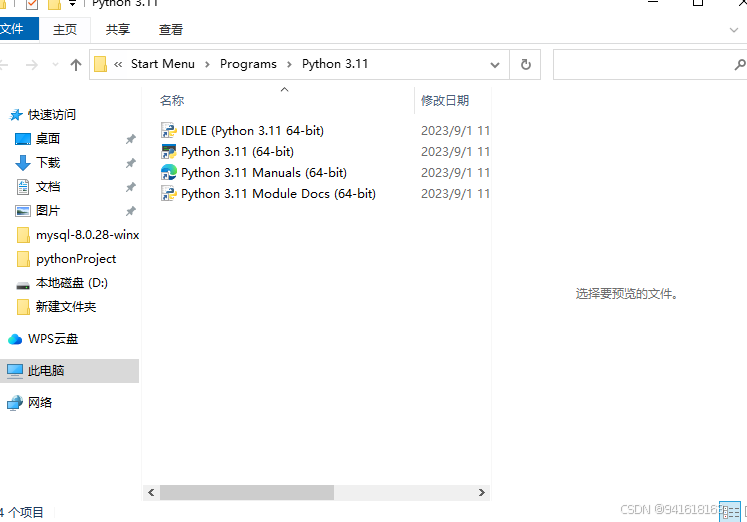747x522 pixels.
Task: Open recent locations dropdown arrow
Action: pyautogui.click(x=55, y=64)
